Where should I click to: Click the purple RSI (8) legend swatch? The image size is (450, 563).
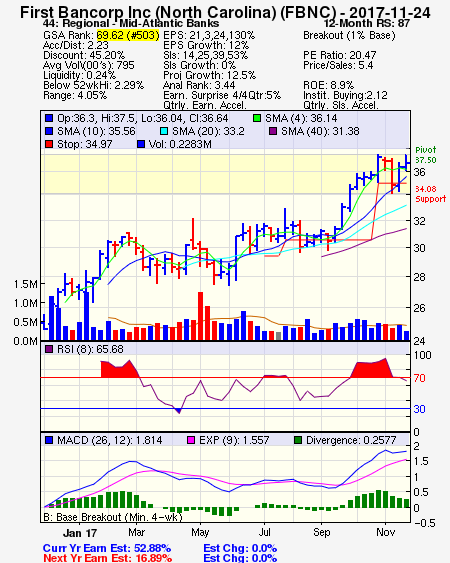pos(49,349)
